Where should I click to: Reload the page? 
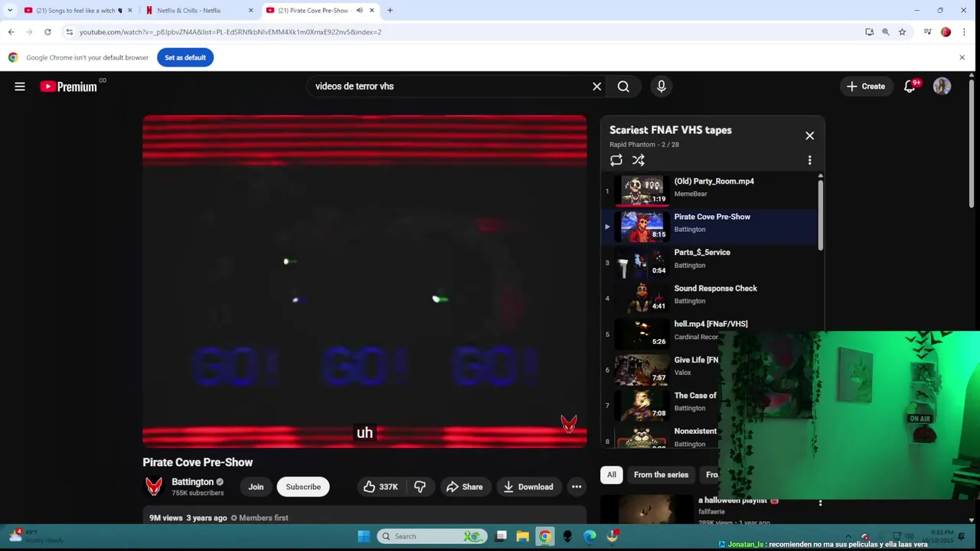coord(47,32)
